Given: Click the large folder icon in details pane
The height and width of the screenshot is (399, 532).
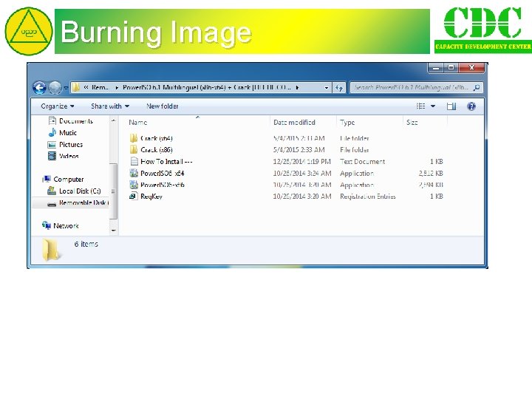Looking at the screenshot, I should pyautogui.click(x=51, y=250).
